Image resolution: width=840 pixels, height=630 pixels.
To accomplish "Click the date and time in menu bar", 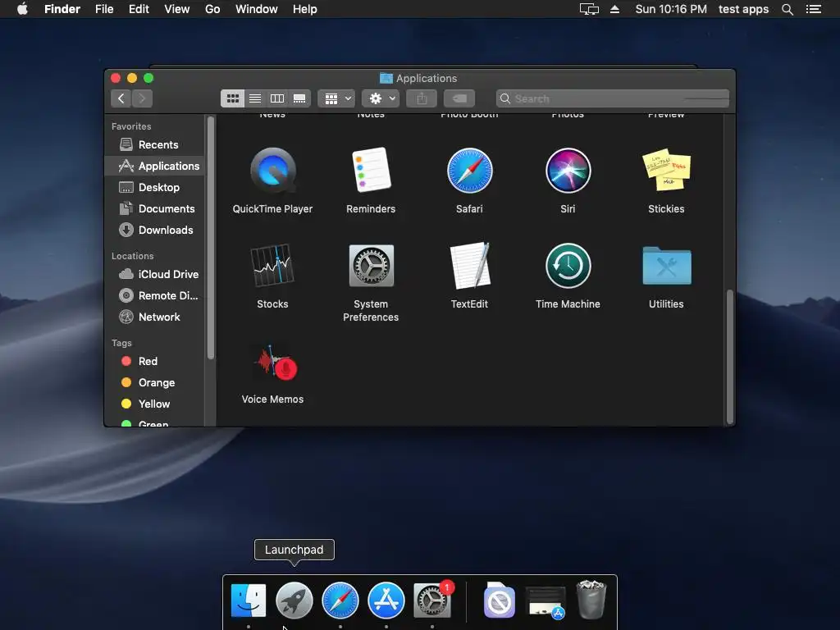I will pyautogui.click(x=671, y=9).
